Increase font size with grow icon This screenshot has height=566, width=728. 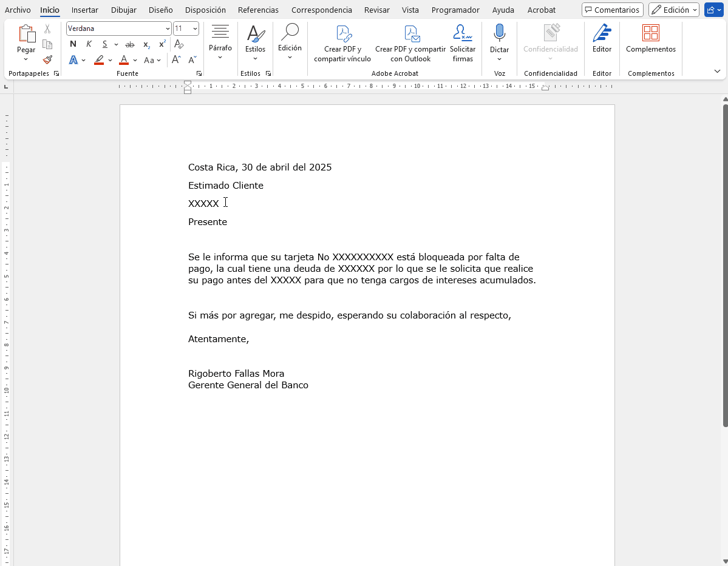point(176,60)
